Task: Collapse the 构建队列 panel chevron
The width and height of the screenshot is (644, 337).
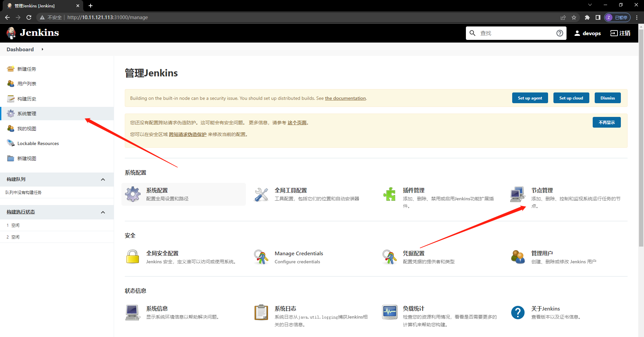Action: pyautogui.click(x=103, y=180)
